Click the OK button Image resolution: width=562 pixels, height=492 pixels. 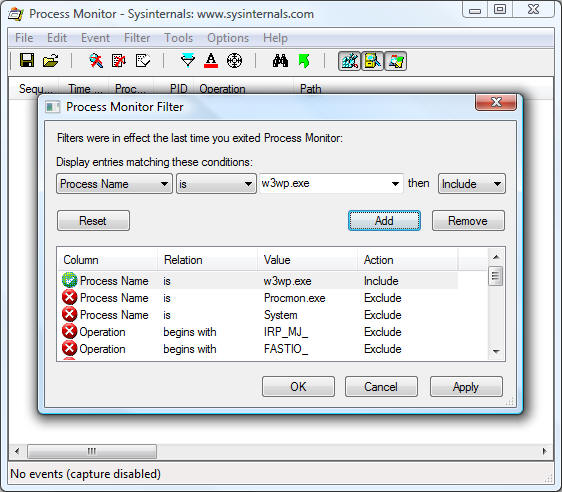(x=298, y=386)
